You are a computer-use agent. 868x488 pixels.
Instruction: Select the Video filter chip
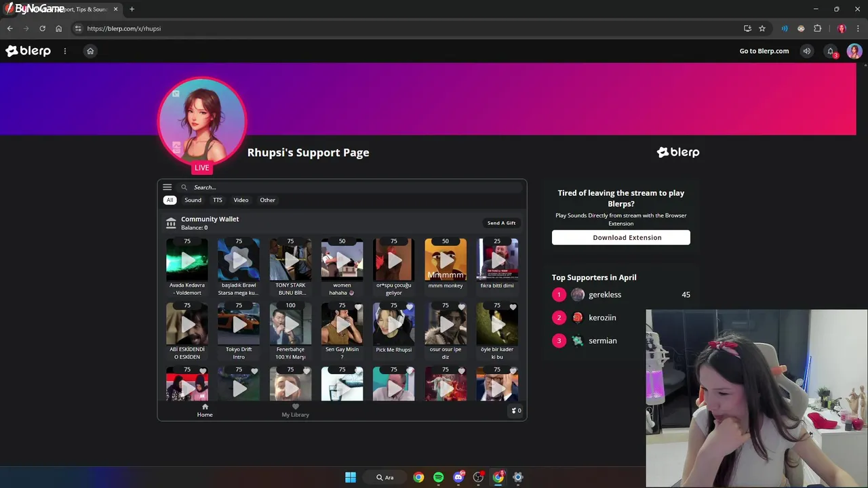point(241,200)
